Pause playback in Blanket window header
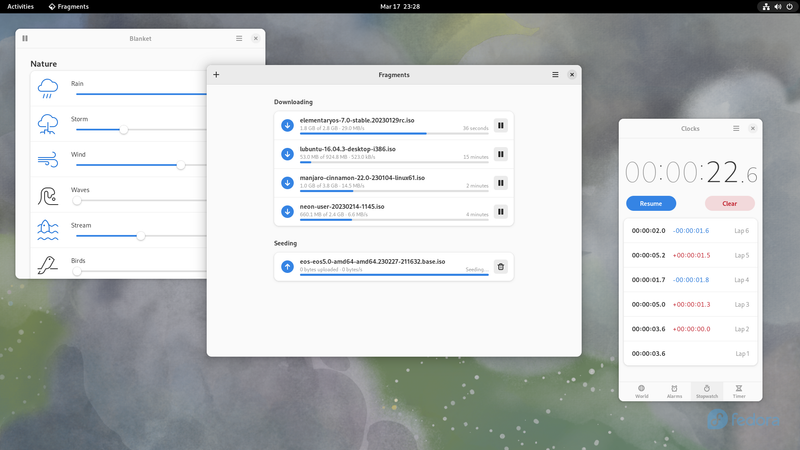 pyautogui.click(x=25, y=38)
